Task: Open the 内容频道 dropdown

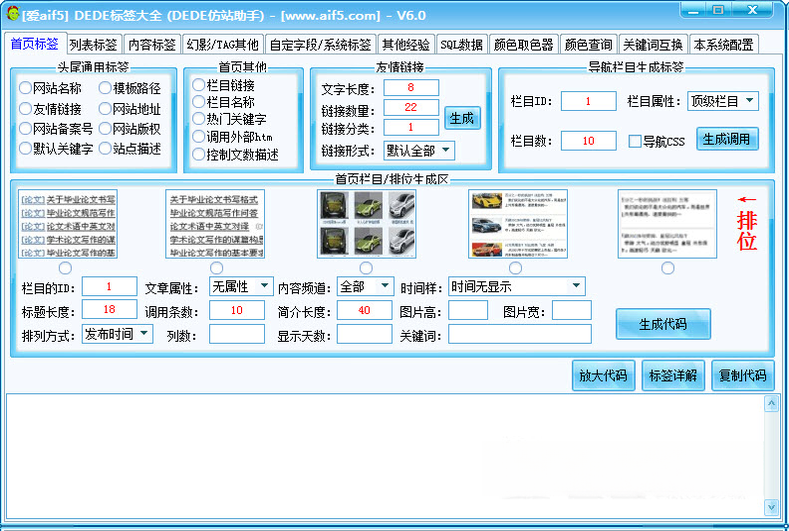Action: (x=365, y=287)
